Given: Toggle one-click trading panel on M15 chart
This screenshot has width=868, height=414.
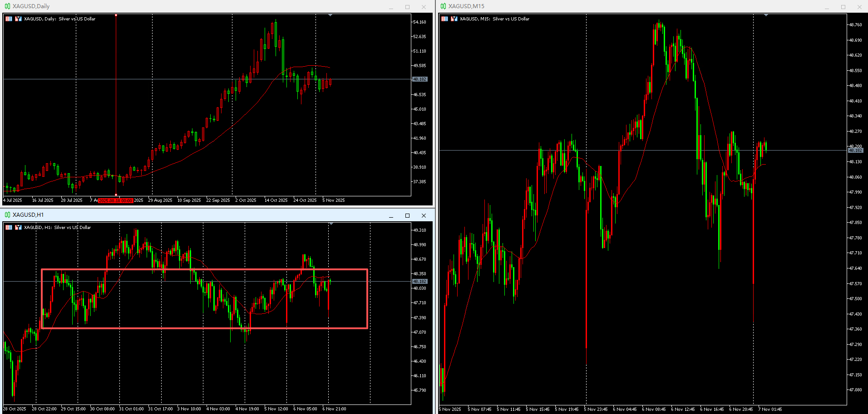Looking at the screenshot, I should pyautogui.click(x=444, y=19).
